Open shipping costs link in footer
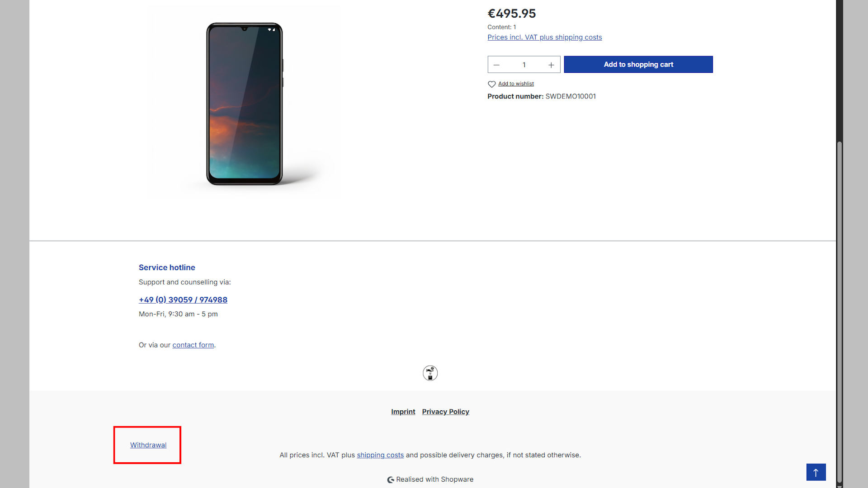This screenshot has width=868, height=488. coord(380,455)
